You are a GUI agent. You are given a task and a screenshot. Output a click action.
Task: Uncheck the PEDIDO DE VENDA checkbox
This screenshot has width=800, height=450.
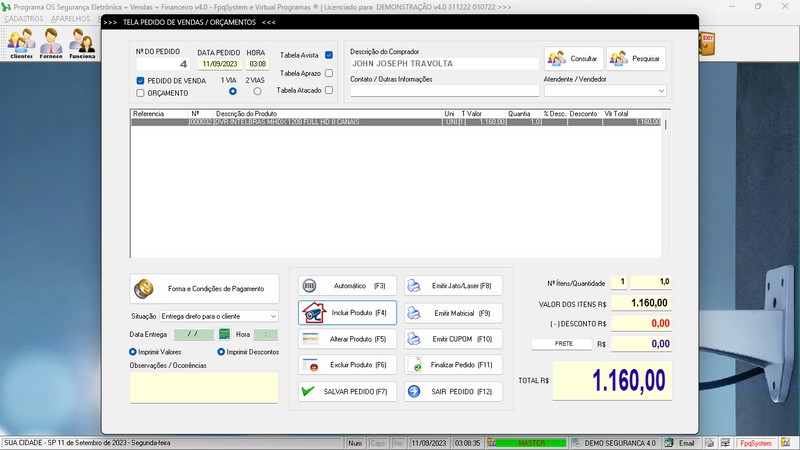pyautogui.click(x=140, y=81)
